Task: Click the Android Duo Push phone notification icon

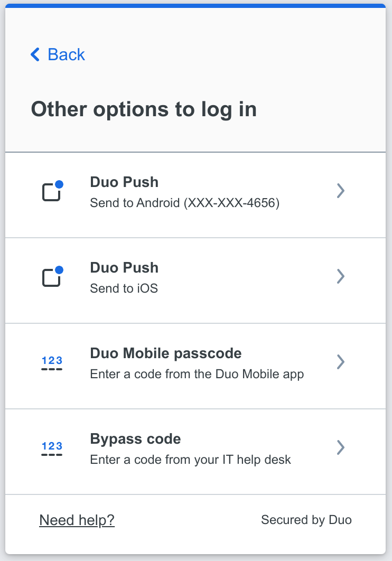Action: 53,191
